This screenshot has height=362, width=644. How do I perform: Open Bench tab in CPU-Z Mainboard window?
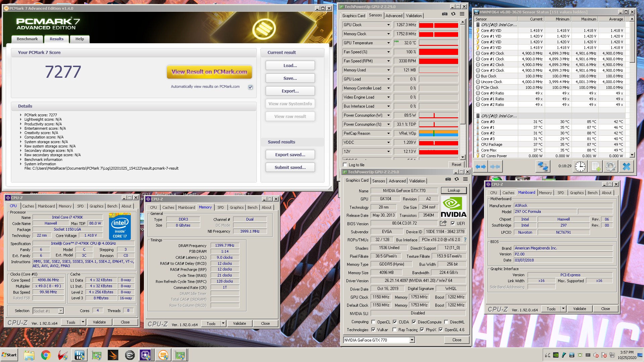click(x=592, y=193)
